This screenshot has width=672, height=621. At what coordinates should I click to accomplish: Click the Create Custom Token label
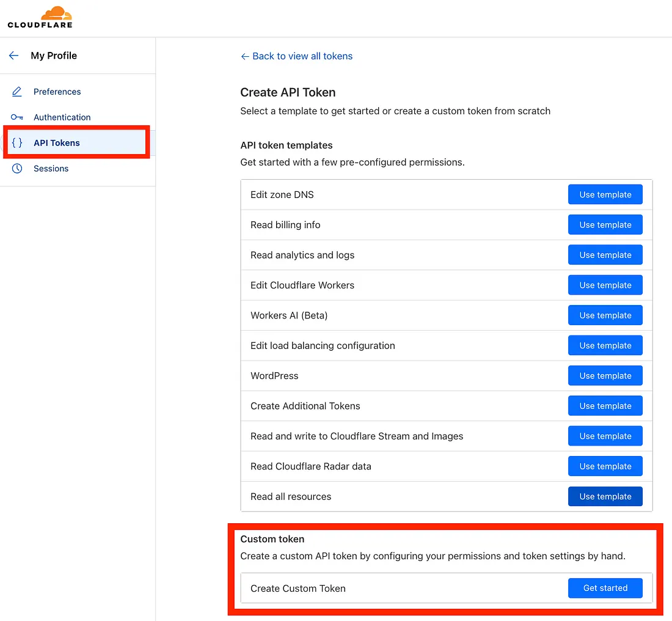pyautogui.click(x=298, y=589)
